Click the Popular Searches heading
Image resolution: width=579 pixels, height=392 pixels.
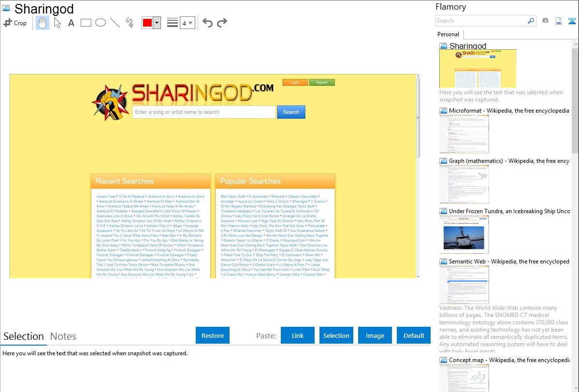coord(250,181)
